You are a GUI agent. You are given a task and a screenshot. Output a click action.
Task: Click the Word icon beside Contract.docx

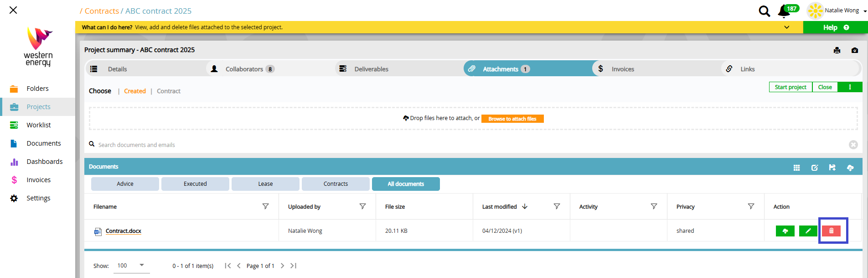98,231
